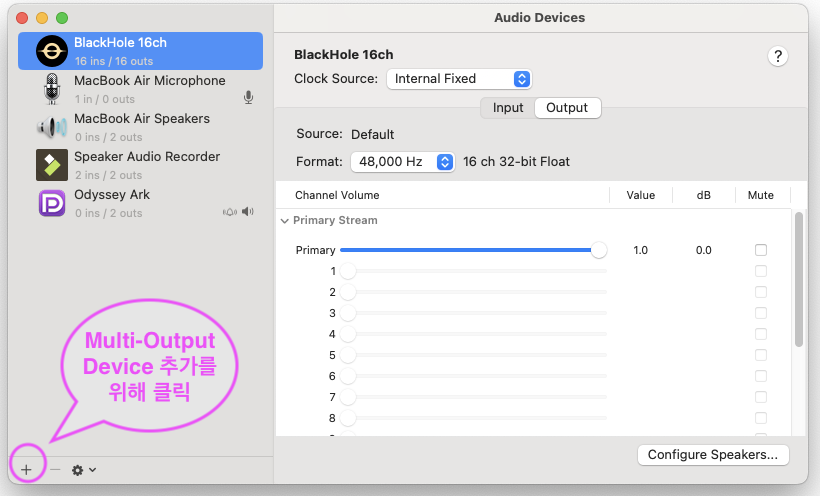Click the Source "Default" text
The image size is (820, 496).
click(372, 134)
